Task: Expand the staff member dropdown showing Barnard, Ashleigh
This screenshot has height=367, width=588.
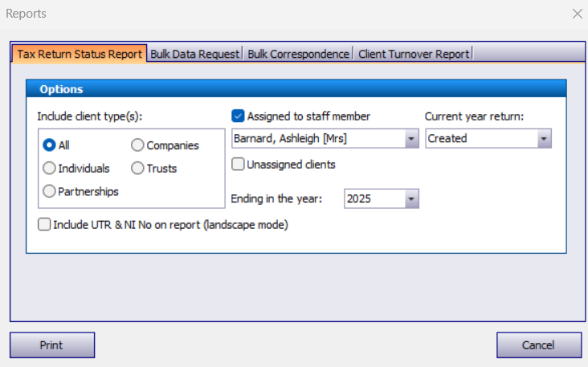Action: click(411, 139)
